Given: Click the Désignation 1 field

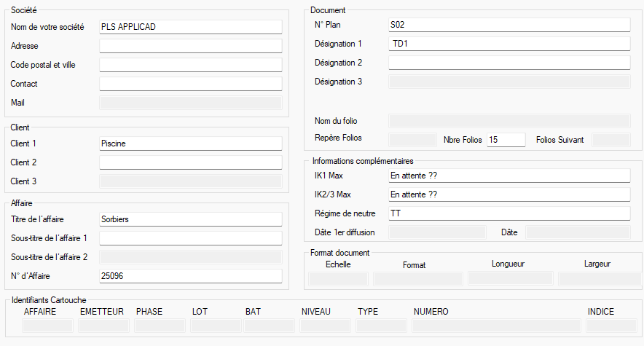Looking at the screenshot, I should 509,44.
